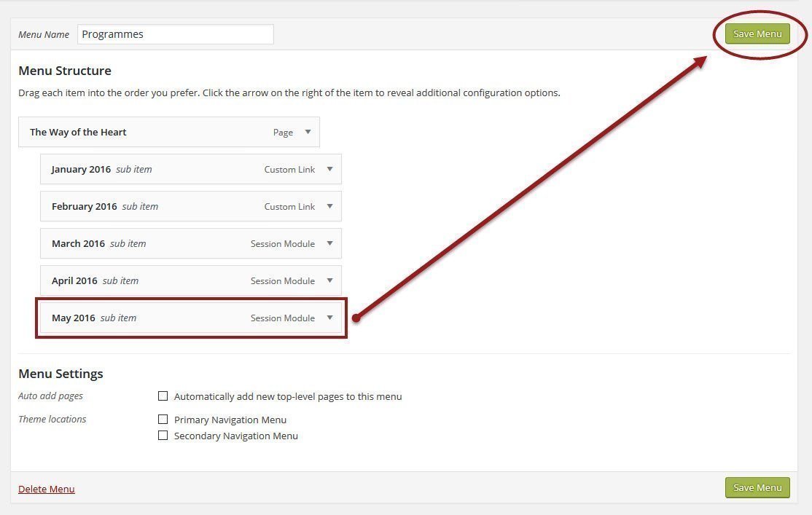Click the top Save Menu button
This screenshot has width=812, height=515.
pos(757,34)
